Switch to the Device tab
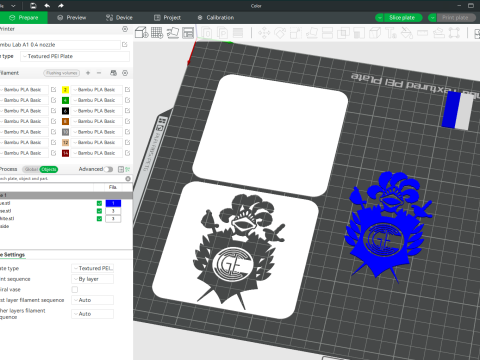Image resolution: width=480 pixels, height=360 pixels. (119, 18)
